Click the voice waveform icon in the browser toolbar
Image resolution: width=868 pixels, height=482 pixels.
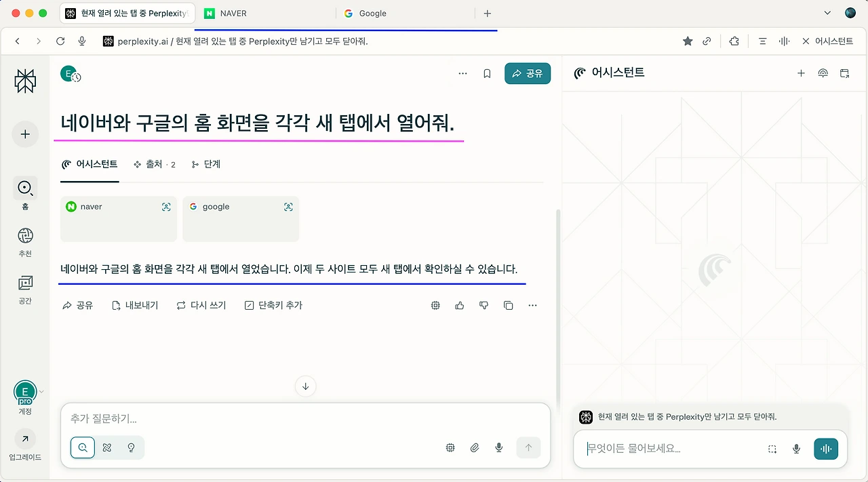(x=784, y=41)
